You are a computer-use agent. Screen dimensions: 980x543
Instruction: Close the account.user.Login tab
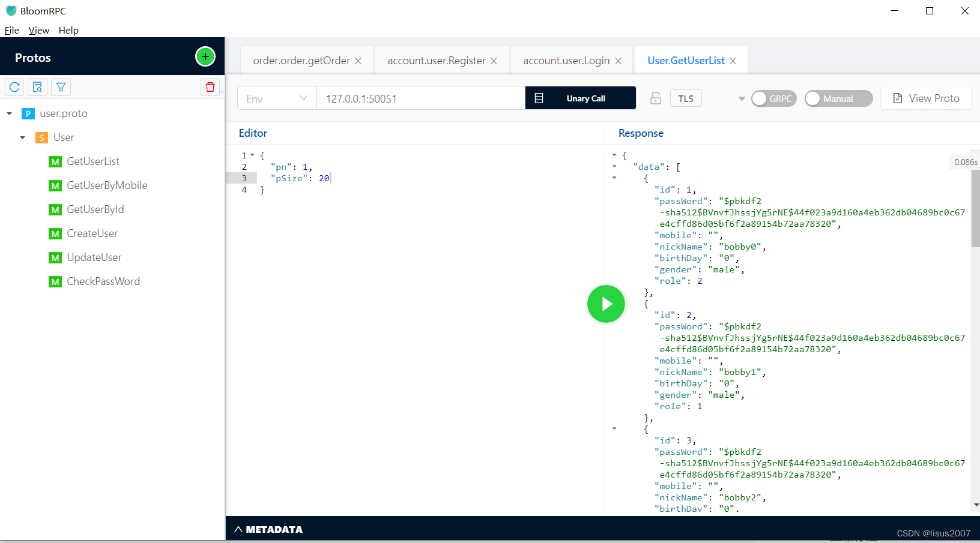(x=618, y=61)
